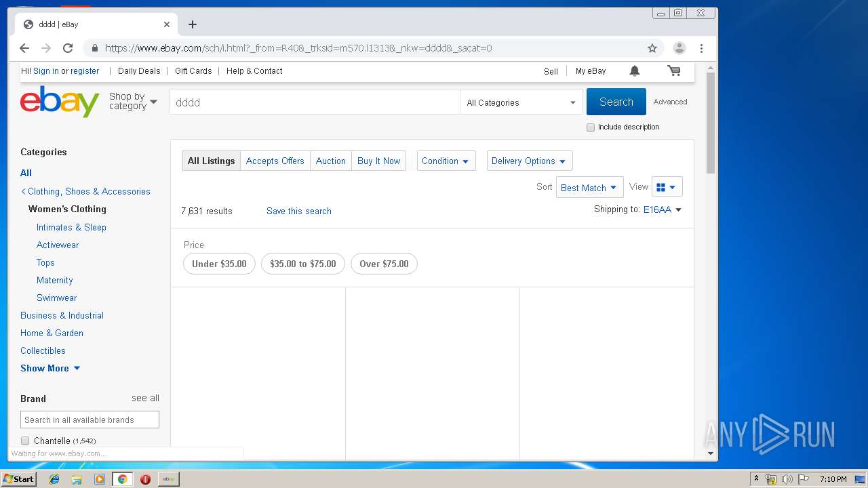Image resolution: width=868 pixels, height=488 pixels.
Task: Go back to previous page
Action: 24,48
